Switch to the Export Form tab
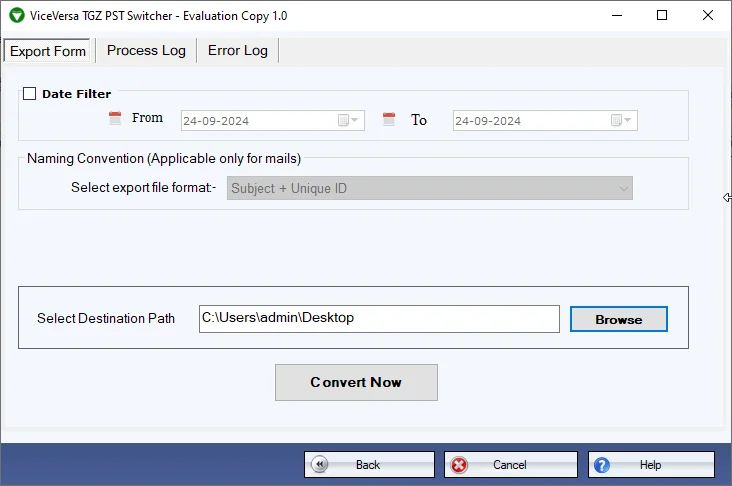Image resolution: width=732 pixels, height=486 pixels. click(x=48, y=51)
